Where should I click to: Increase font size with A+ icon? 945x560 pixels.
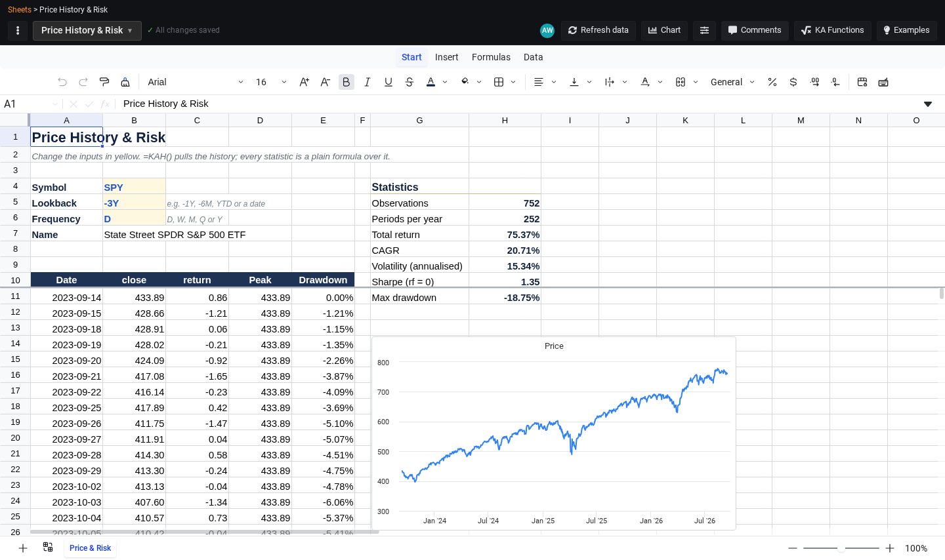[x=304, y=82]
